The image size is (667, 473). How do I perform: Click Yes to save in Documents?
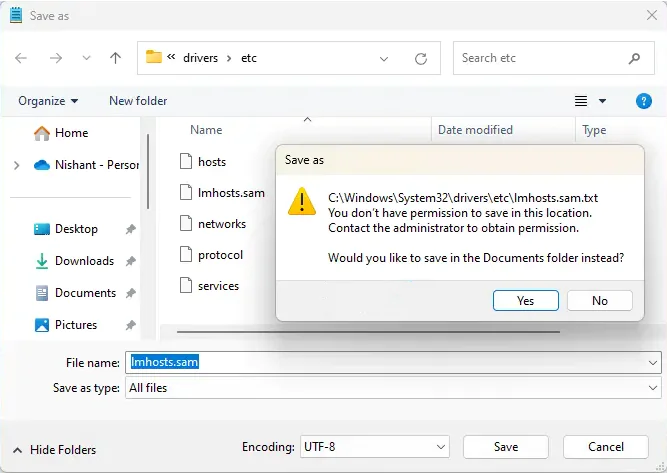coord(525,300)
